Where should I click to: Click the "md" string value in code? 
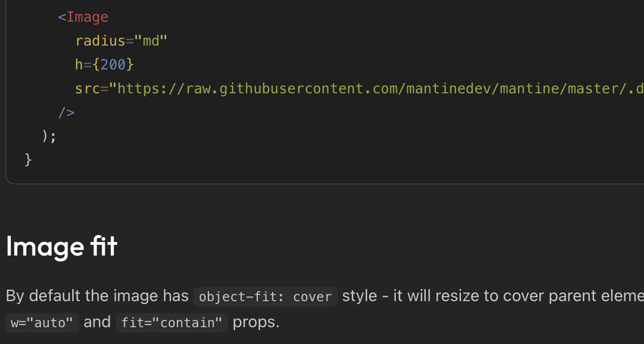151,41
